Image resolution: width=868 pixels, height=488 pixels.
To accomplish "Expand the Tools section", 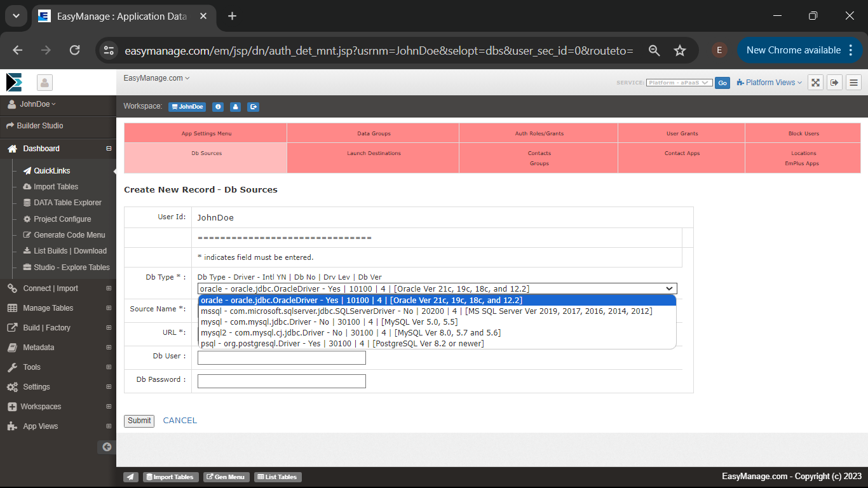I will [x=109, y=367].
